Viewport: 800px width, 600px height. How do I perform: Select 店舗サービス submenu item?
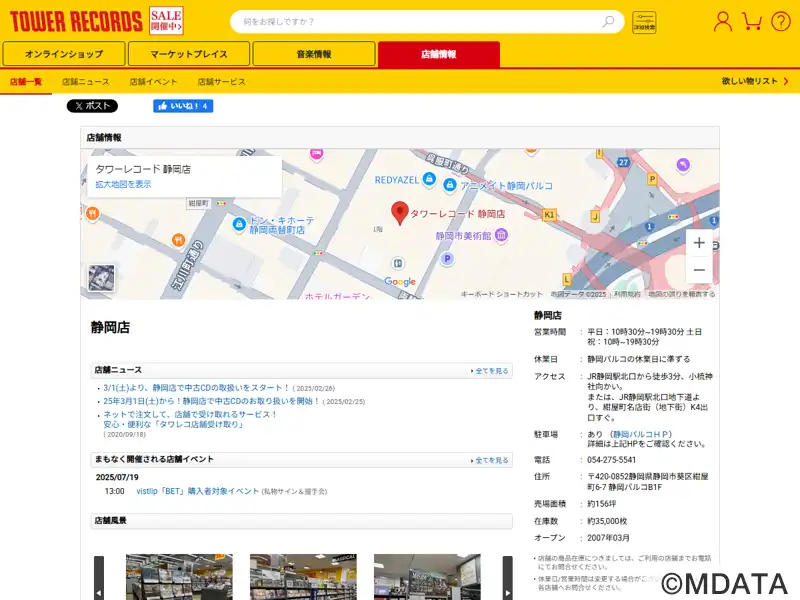click(x=221, y=82)
